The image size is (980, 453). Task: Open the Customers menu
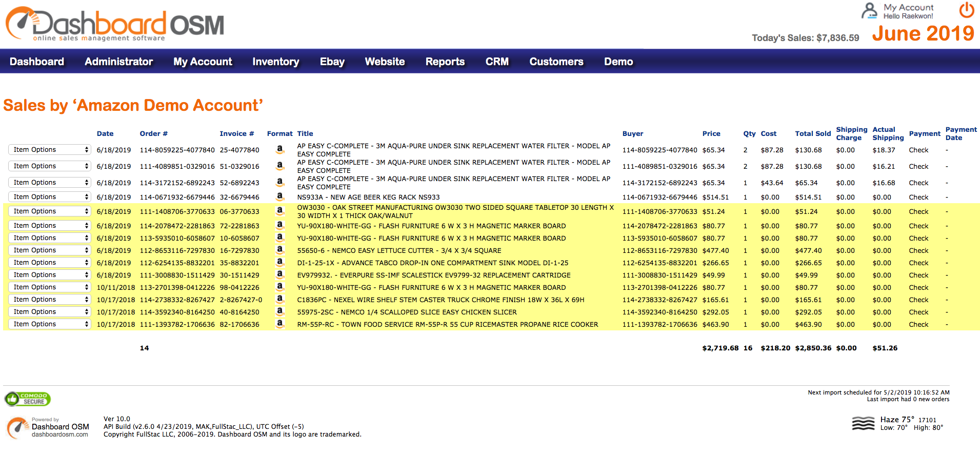[x=556, y=62]
